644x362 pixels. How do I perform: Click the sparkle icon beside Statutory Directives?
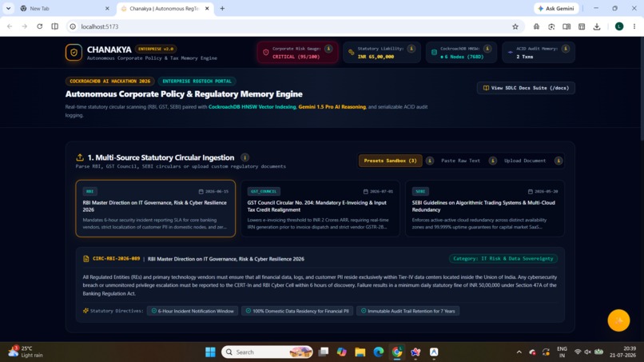(85, 311)
